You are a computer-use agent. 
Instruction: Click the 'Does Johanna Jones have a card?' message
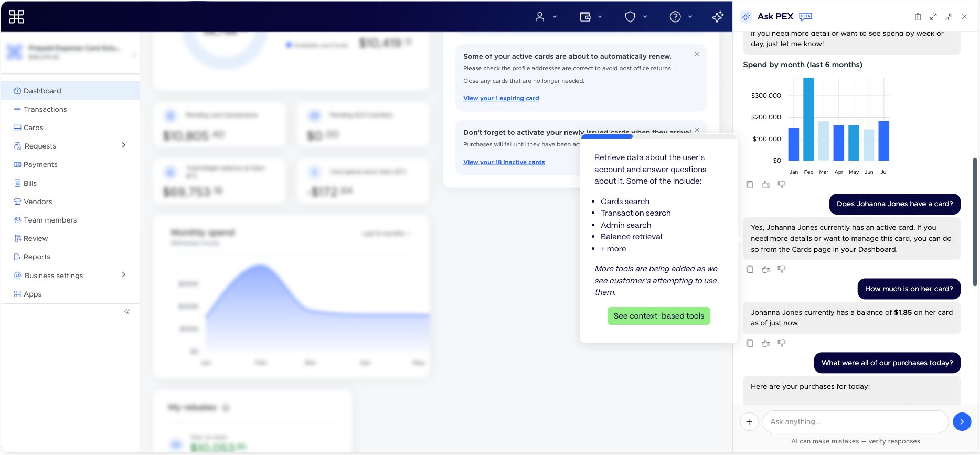894,204
